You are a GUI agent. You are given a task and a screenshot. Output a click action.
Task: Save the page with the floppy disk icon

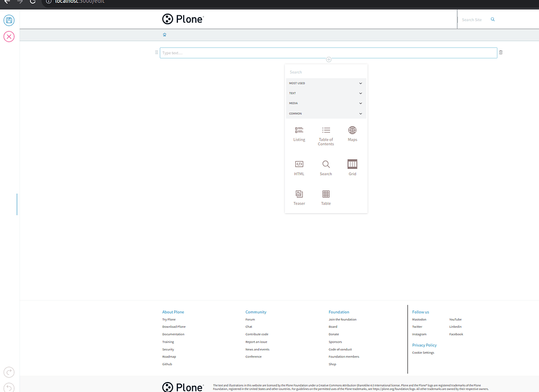pos(8,20)
